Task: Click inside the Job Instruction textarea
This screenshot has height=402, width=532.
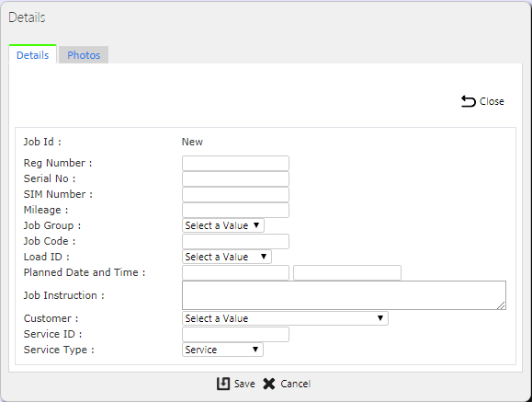Action: point(344,295)
